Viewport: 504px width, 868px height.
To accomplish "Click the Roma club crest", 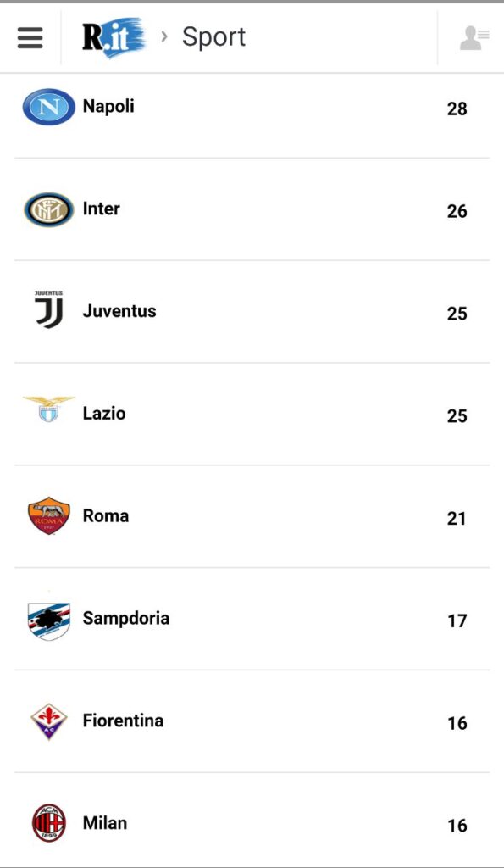I will (x=48, y=516).
